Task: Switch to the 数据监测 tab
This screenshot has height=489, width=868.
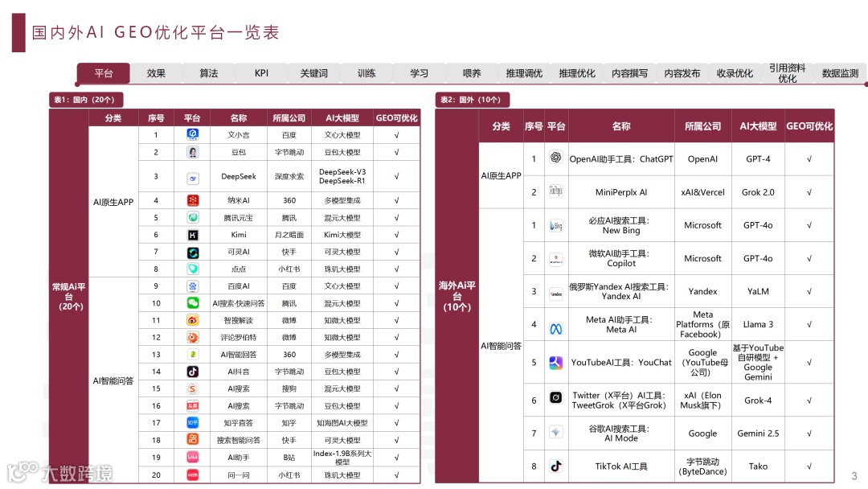Action: click(840, 73)
